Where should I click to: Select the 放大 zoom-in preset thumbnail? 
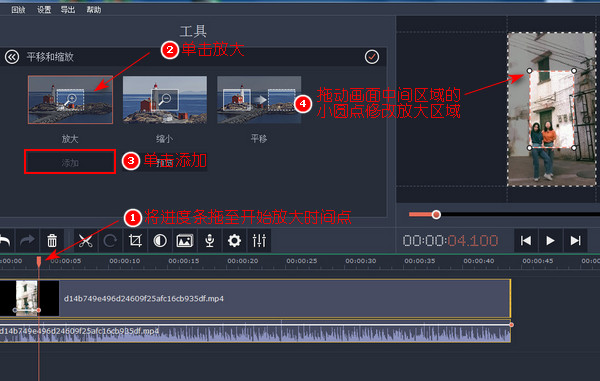70,100
